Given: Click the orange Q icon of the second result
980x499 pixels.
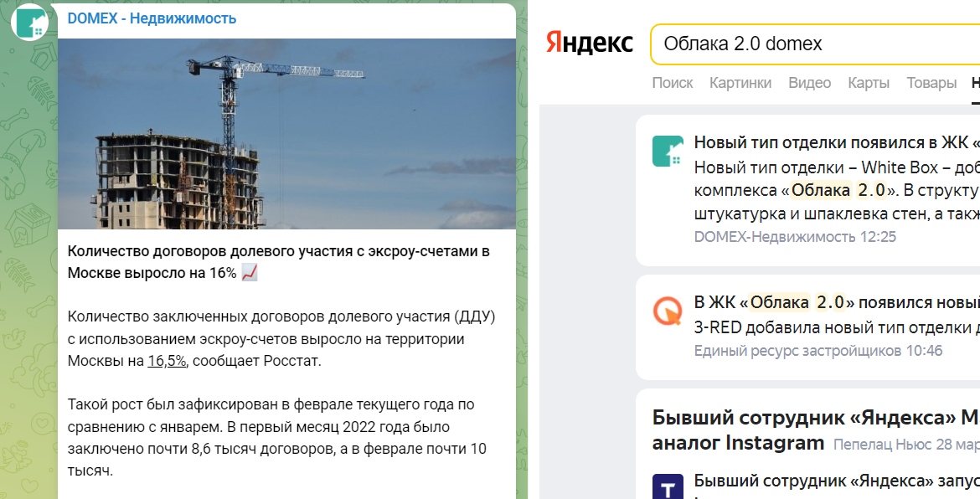Looking at the screenshot, I should [x=668, y=311].
